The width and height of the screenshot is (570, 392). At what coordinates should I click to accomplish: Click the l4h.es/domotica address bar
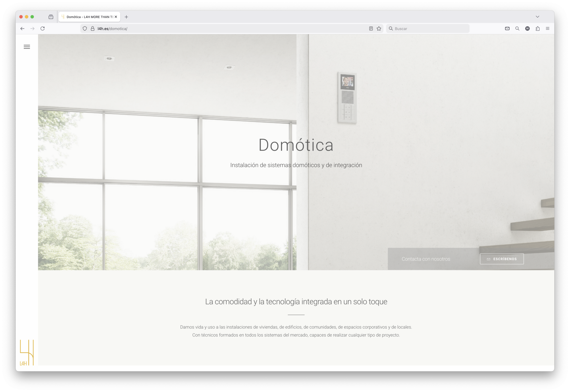coord(221,28)
